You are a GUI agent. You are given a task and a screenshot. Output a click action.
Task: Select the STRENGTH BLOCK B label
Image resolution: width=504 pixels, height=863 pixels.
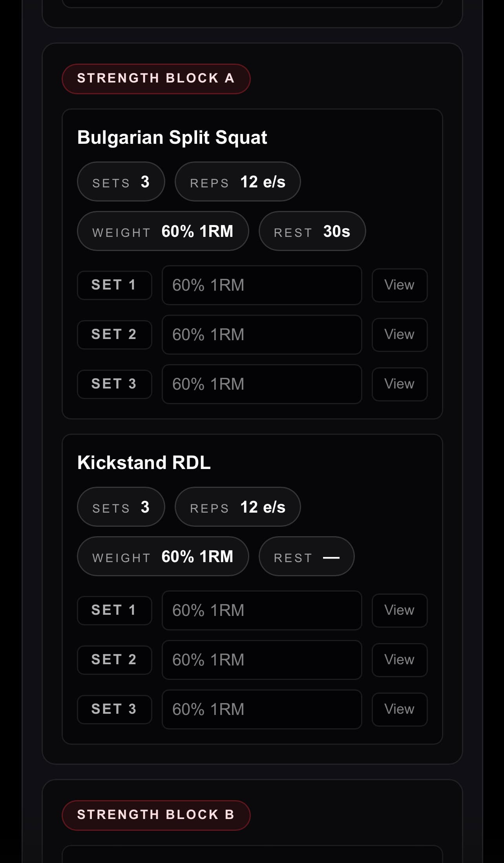[156, 814]
